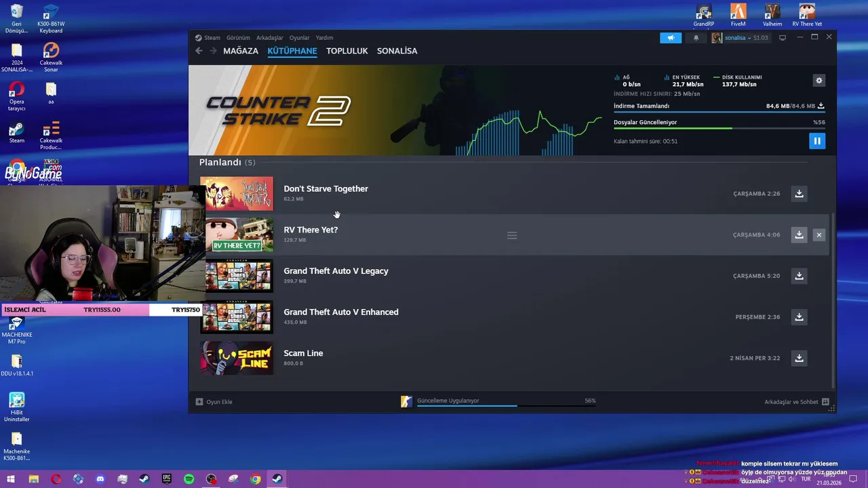
Task: Open Spotify from taskbar
Action: tap(189, 479)
